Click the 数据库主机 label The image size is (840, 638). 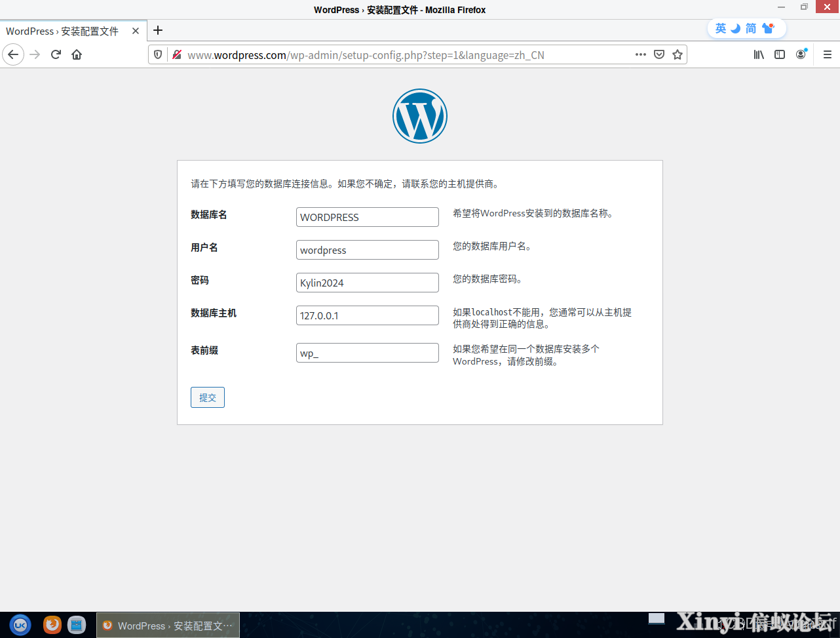[214, 313]
